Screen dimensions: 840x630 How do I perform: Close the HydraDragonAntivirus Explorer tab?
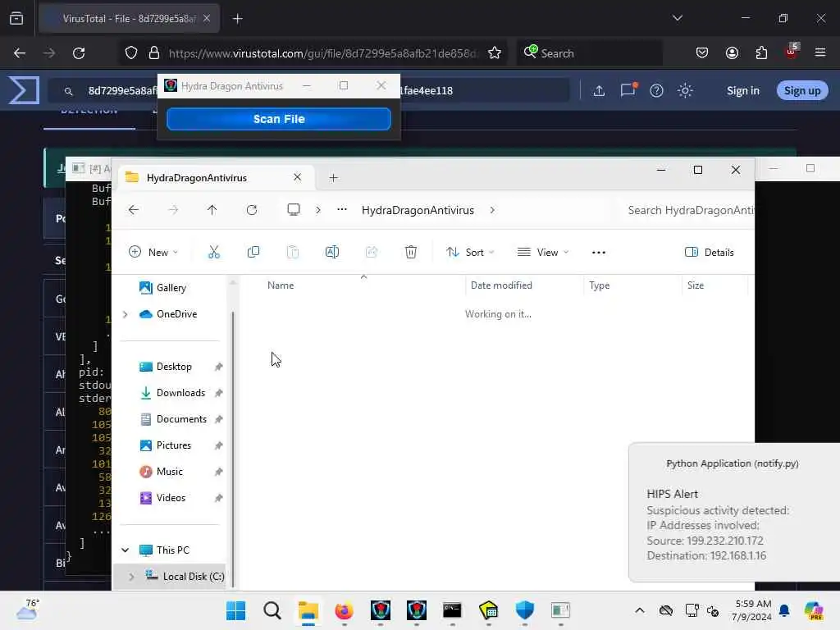point(297,177)
